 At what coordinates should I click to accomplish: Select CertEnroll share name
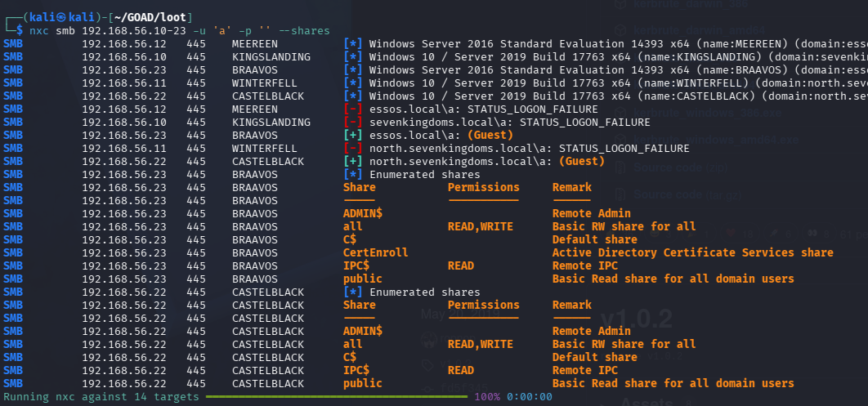[x=375, y=252]
